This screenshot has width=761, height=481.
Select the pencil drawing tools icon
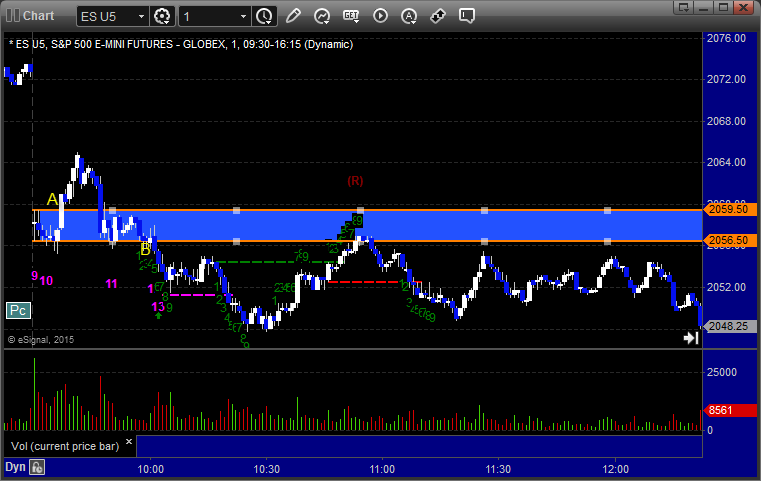click(293, 16)
